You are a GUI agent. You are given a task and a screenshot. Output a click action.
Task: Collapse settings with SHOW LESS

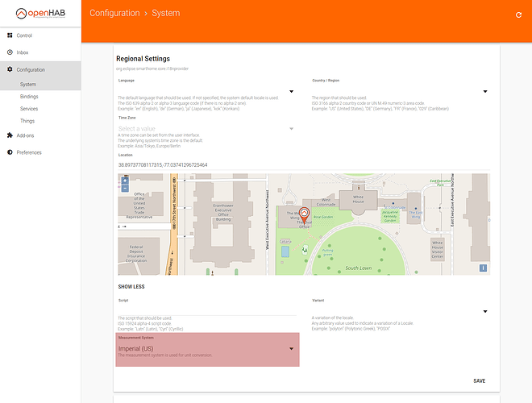[x=133, y=286]
